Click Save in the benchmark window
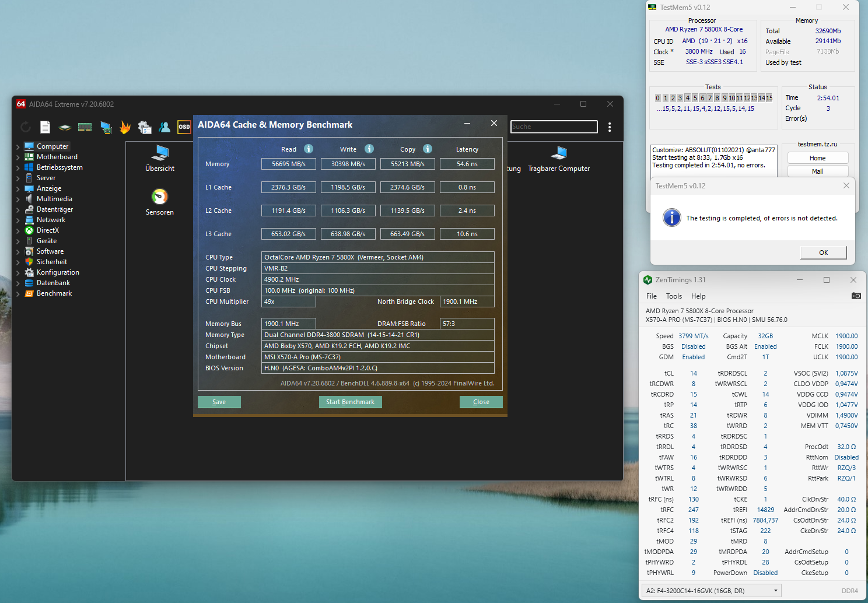The width and height of the screenshot is (868, 603). [x=219, y=402]
